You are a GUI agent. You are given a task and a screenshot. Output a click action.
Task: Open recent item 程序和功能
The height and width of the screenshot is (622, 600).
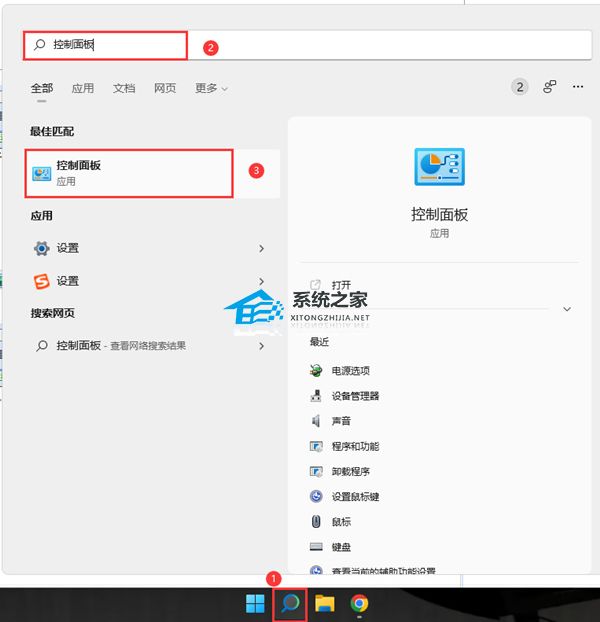pos(355,446)
